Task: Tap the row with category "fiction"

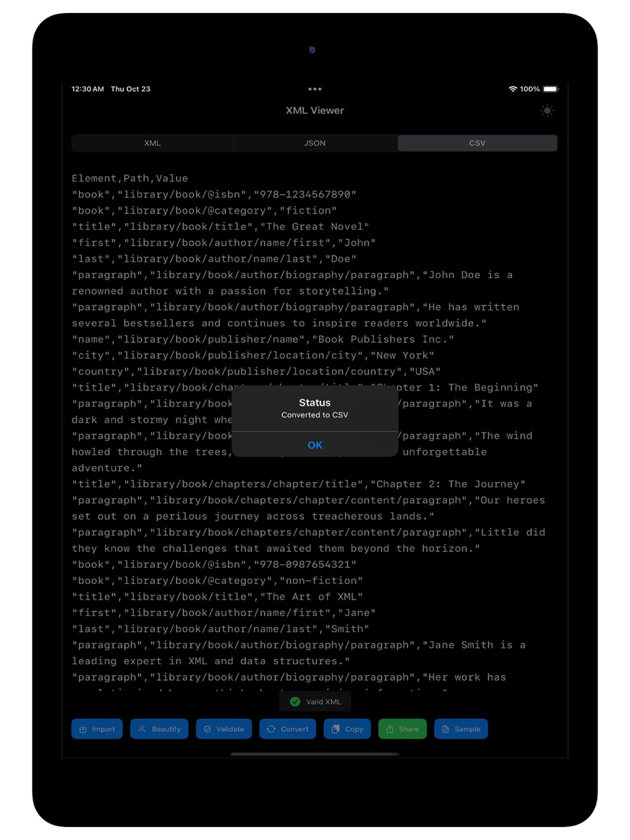Action: coord(204,210)
